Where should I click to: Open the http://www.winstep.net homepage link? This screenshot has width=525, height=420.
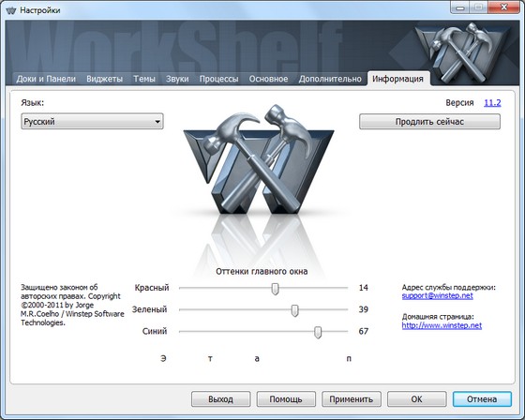(442, 325)
